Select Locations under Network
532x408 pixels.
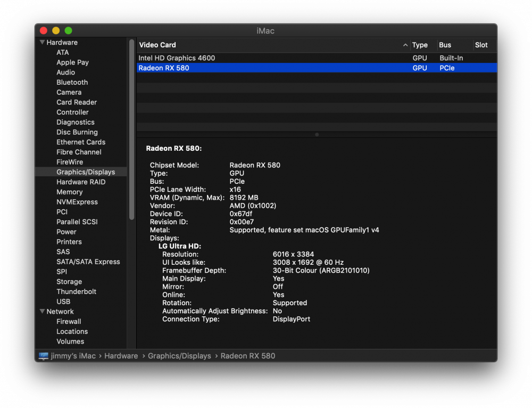point(72,331)
